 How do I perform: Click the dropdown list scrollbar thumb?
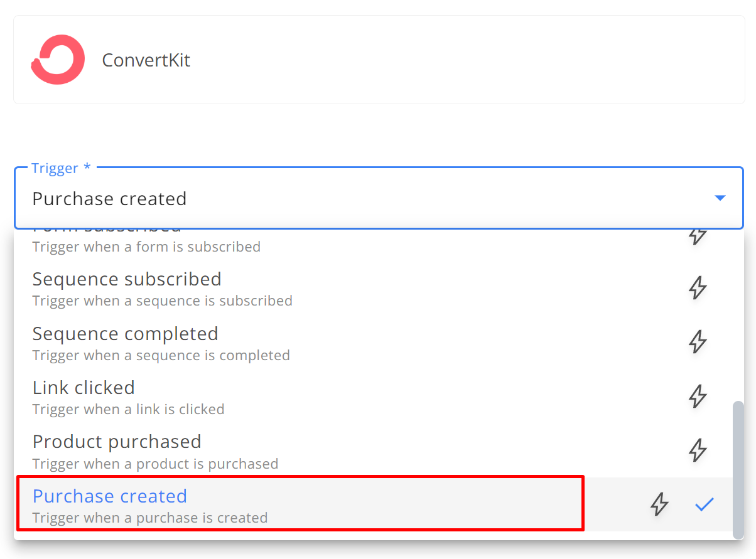pos(738,469)
